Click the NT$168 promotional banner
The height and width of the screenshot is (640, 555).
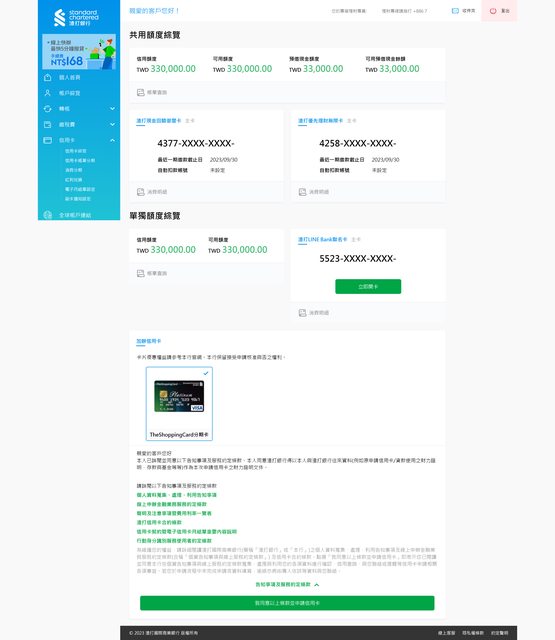pyautogui.click(x=79, y=52)
